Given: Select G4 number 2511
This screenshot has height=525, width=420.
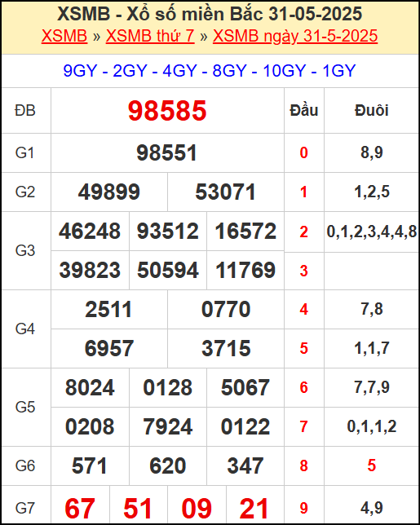Looking at the screenshot, I should pos(108,310).
